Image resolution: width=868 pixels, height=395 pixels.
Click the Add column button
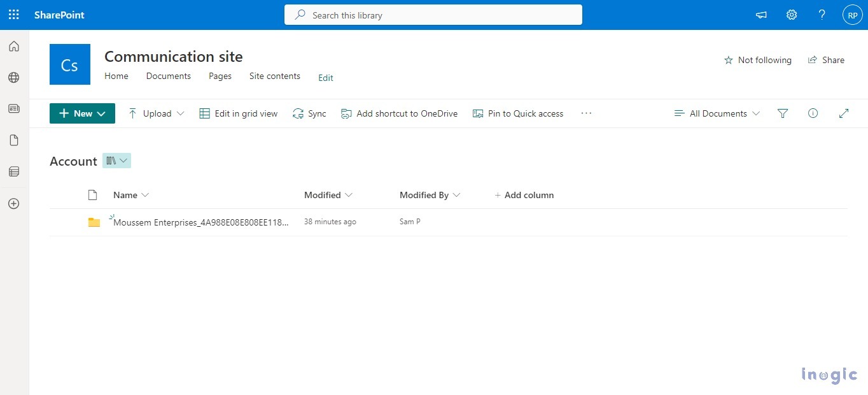coord(524,195)
